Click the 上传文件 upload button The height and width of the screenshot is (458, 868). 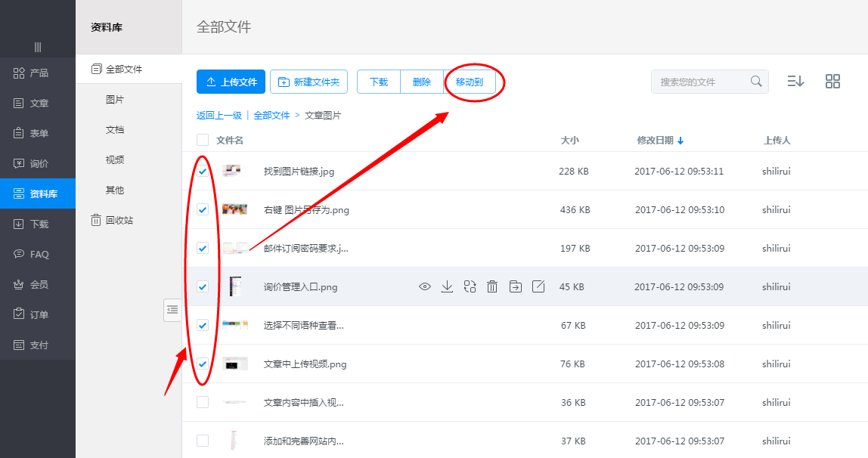pyautogui.click(x=231, y=82)
